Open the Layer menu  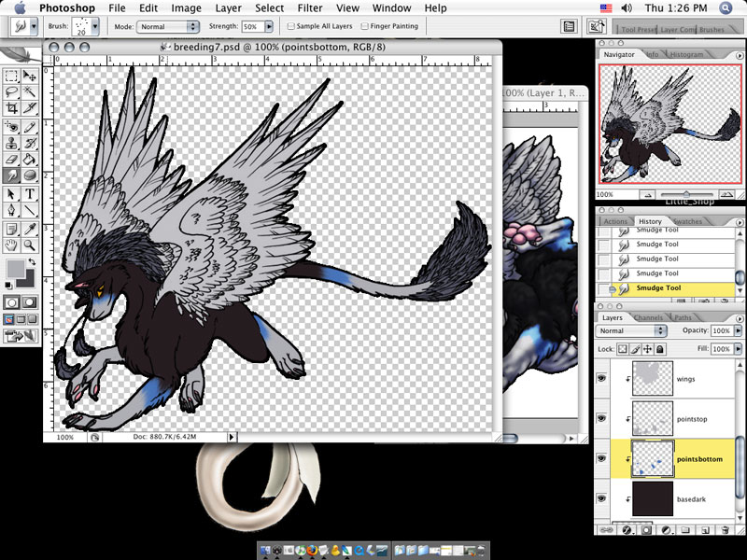pos(228,8)
